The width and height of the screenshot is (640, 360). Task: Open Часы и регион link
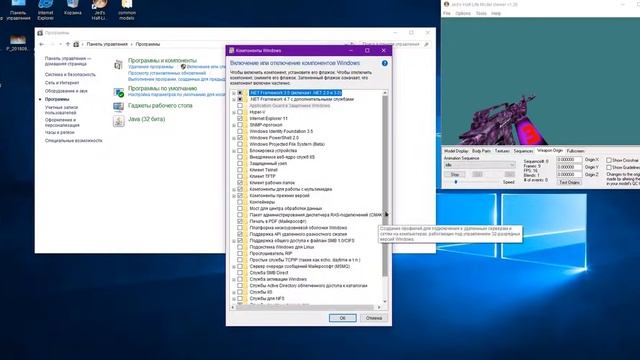(60, 132)
